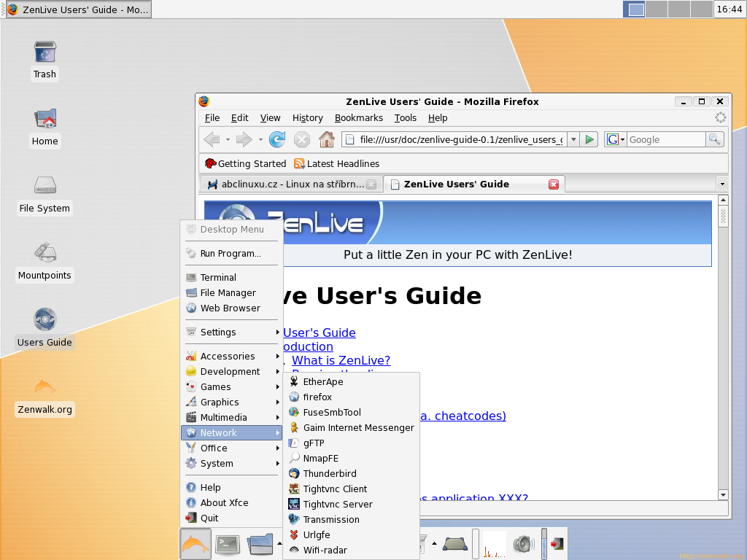Follow the 'What is ZenLive?' link
The image size is (747, 560).
coord(341,360)
